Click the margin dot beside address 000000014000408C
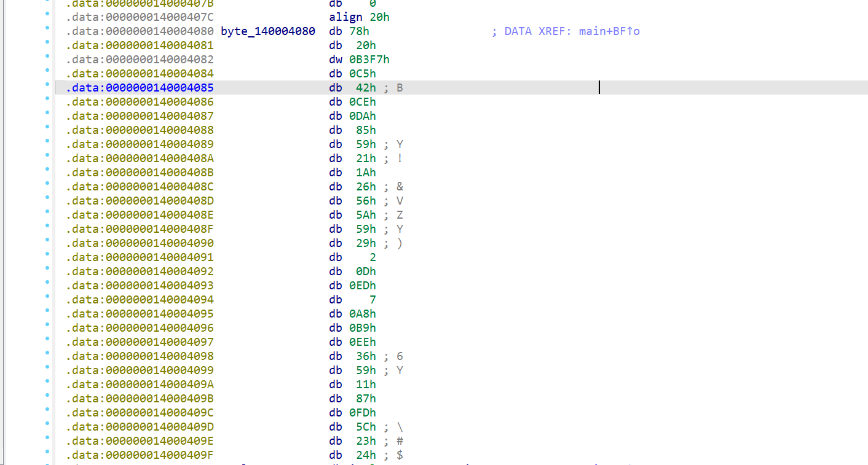This screenshot has width=868, height=465. 48,186
